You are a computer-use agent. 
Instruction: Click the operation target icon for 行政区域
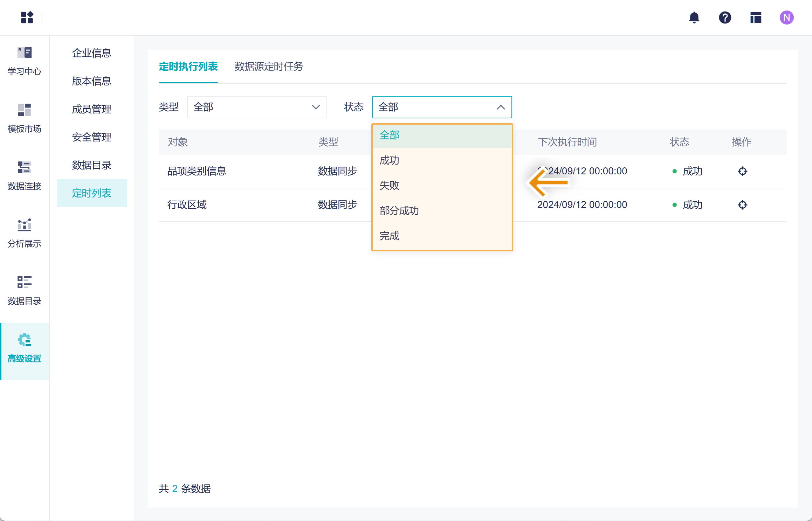[x=742, y=205]
